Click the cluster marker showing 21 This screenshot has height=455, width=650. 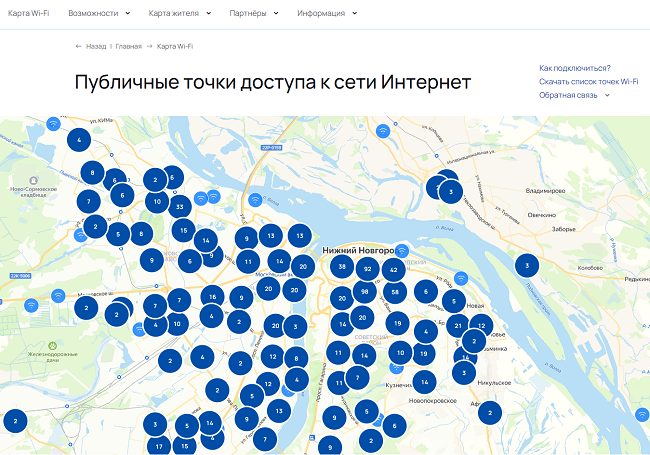(457, 325)
